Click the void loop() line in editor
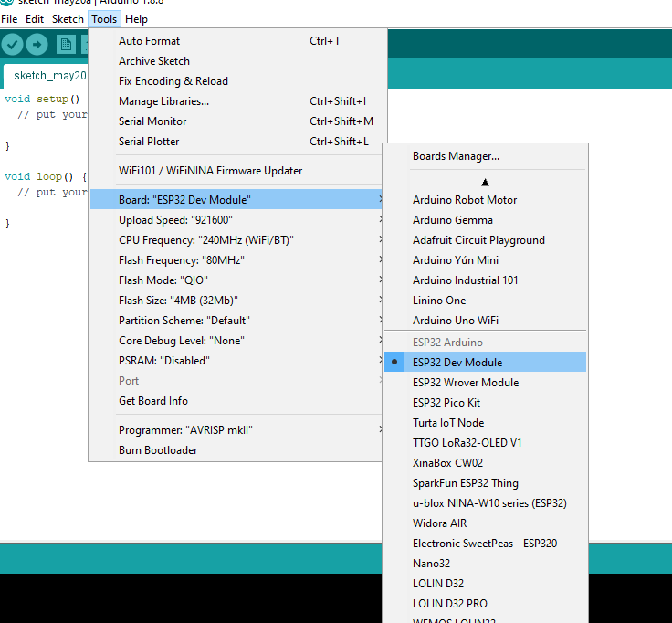This screenshot has width=672, height=623. (46, 176)
